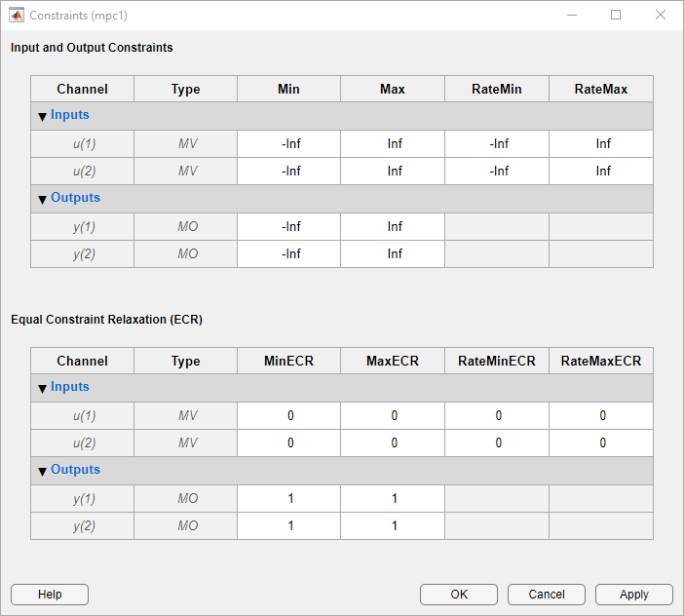Edit the MinECR value for u(2)

pyautogui.click(x=288, y=443)
